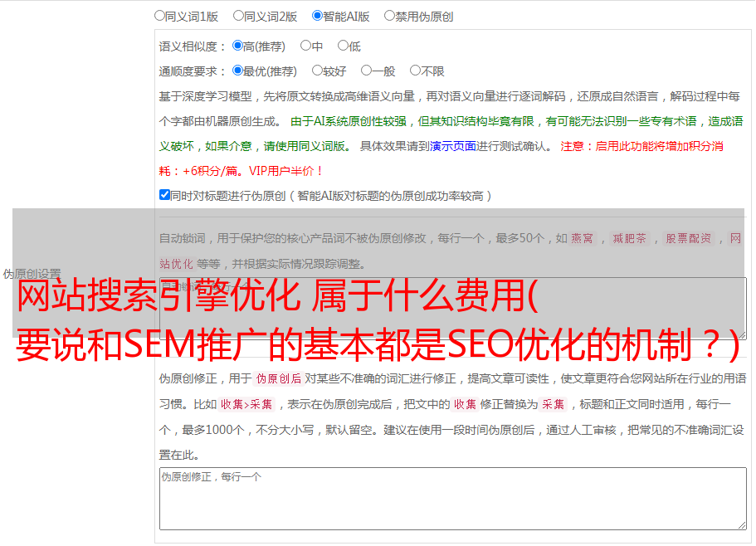756x546 pixels.
Task: Set 语义相似度 to 高(推荐)
Action: point(237,46)
